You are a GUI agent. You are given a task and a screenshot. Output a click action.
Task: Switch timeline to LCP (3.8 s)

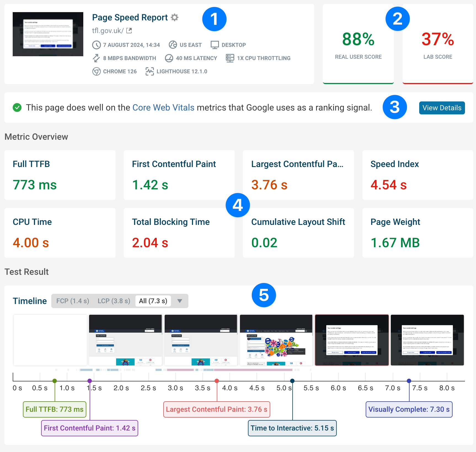[x=114, y=301]
